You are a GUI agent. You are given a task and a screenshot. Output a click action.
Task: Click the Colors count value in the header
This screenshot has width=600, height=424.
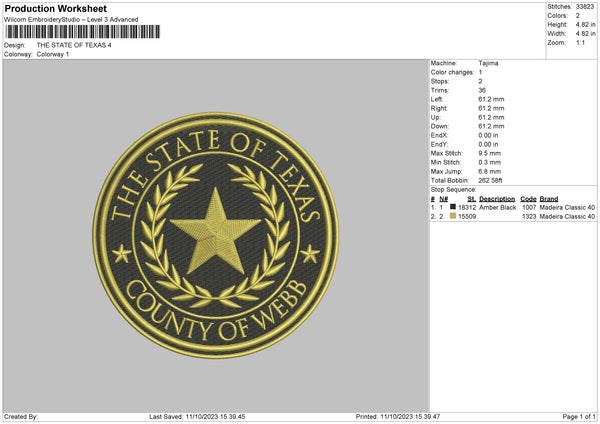(578, 16)
